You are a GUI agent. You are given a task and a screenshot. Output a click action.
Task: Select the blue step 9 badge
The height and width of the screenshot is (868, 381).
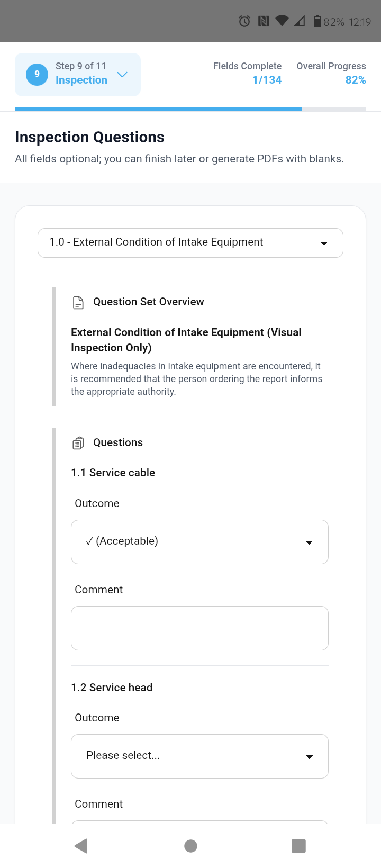point(36,74)
